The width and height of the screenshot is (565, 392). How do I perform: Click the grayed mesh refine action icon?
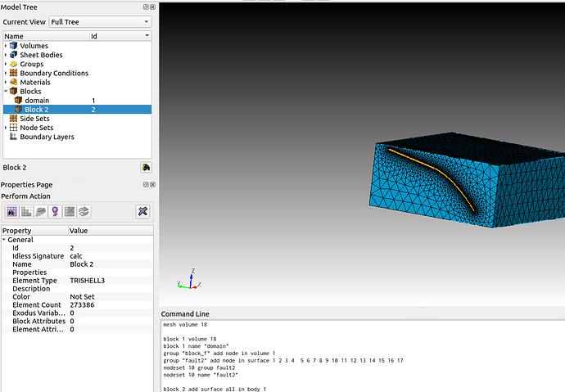[26, 212]
